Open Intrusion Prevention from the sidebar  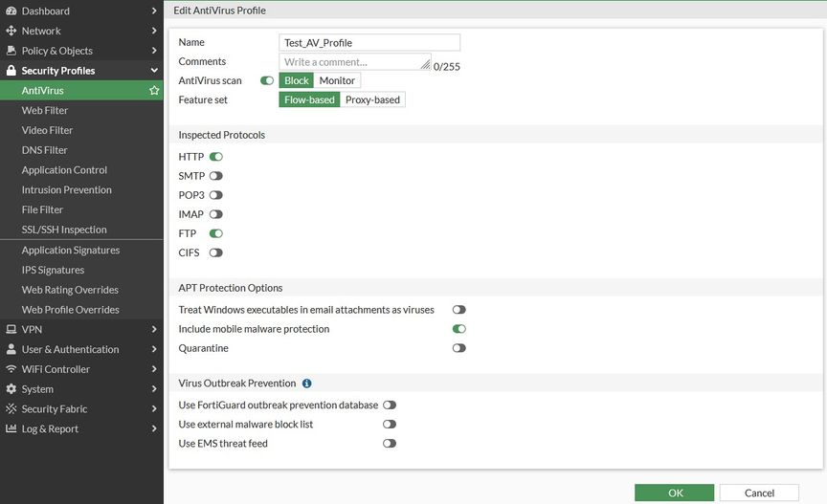[67, 189]
